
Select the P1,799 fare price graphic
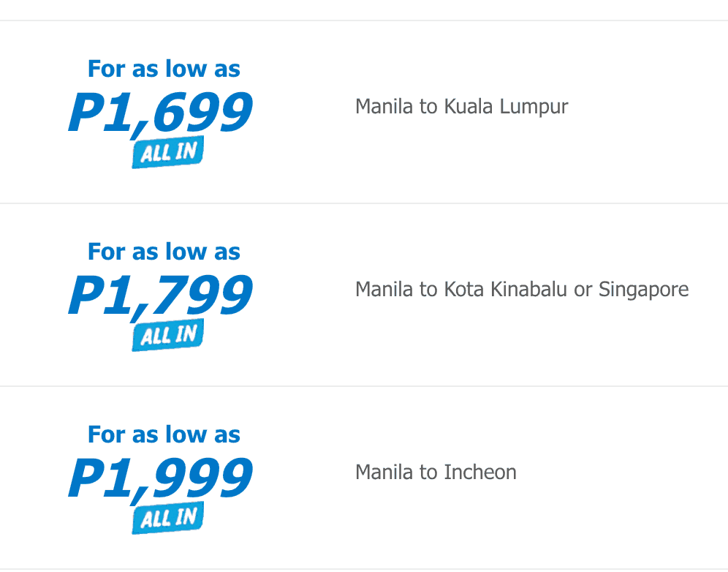click(x=161, y=296)
